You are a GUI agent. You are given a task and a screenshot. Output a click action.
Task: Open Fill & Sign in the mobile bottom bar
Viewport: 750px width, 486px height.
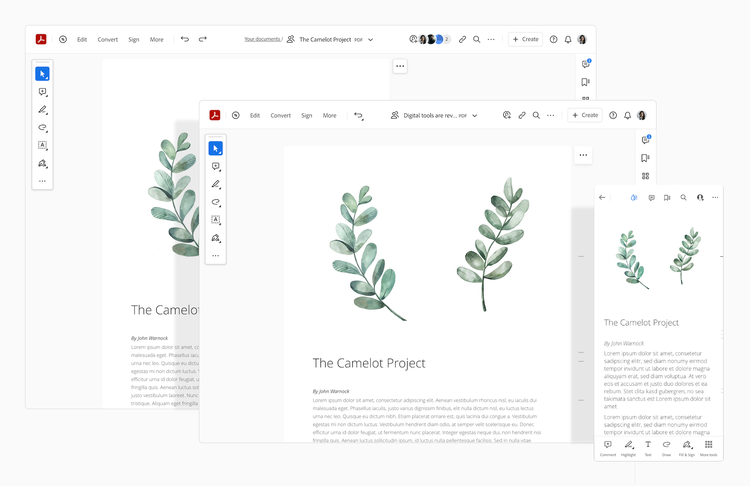click(686, 448)
